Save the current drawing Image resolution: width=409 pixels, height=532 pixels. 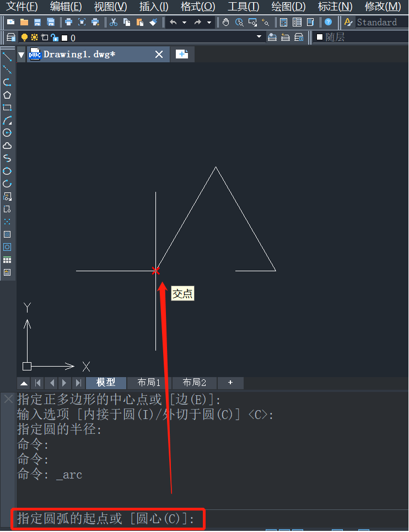37,23
